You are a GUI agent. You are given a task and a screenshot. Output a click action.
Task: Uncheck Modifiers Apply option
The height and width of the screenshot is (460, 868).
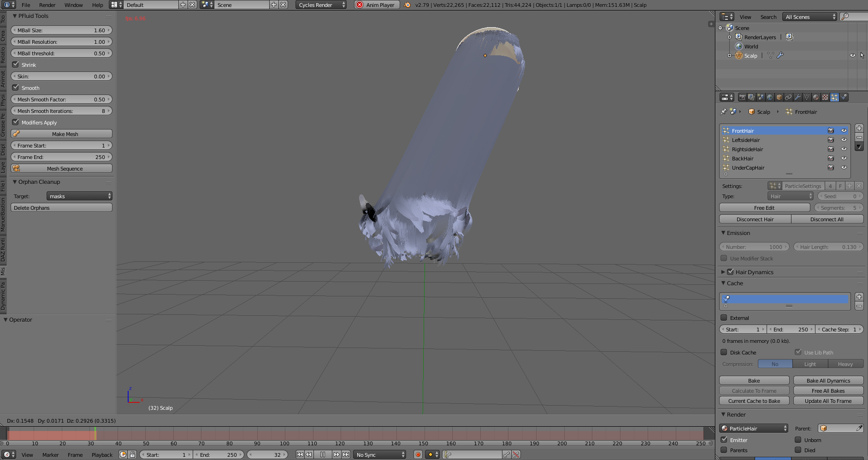pos(16,122)
